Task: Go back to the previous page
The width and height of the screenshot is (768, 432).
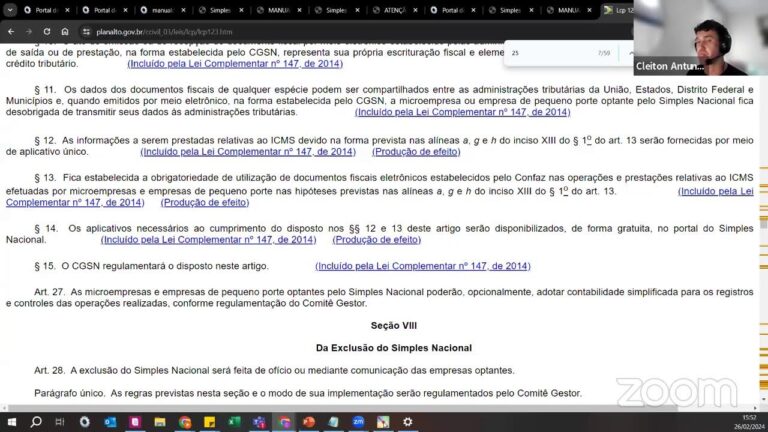Action: (11, 31)
